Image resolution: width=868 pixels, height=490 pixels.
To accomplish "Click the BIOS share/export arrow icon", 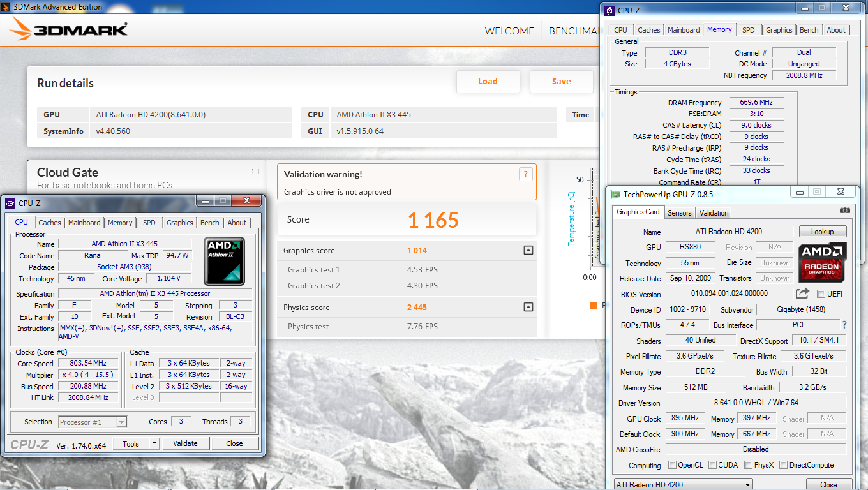I will (x=802, y=293).
